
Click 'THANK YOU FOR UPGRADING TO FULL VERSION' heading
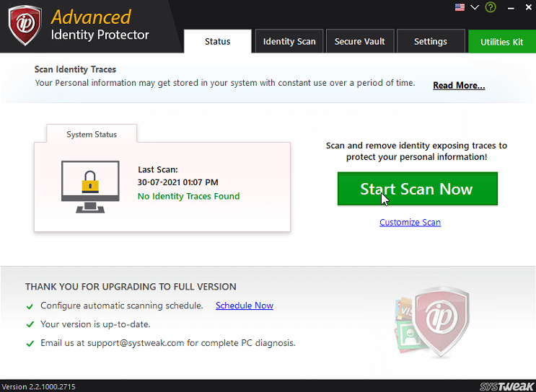point(131,287)
